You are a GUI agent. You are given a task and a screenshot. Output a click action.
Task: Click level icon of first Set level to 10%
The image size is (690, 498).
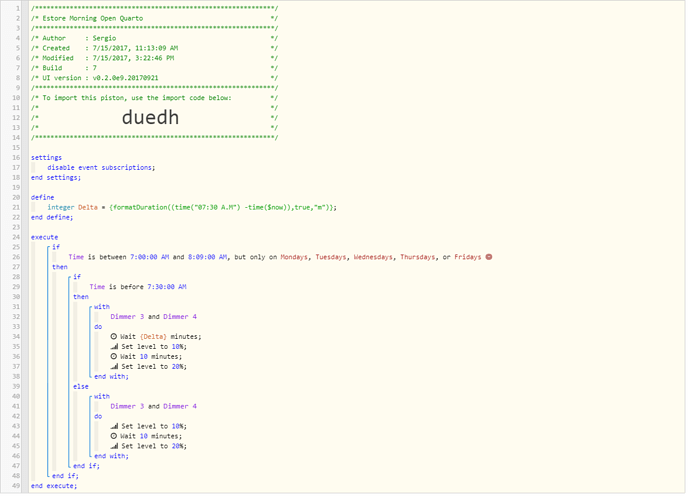(x=114, y=346)
